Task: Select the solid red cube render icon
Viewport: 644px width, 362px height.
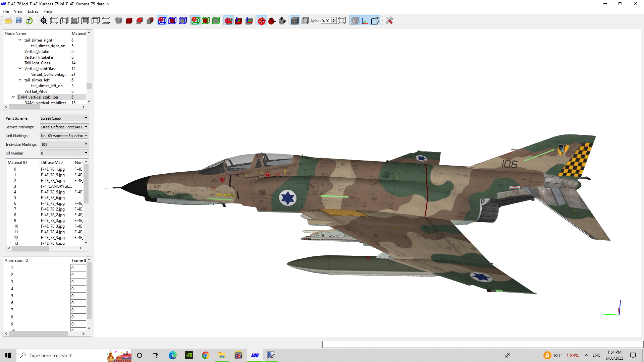Action: [x=129, y=21]
